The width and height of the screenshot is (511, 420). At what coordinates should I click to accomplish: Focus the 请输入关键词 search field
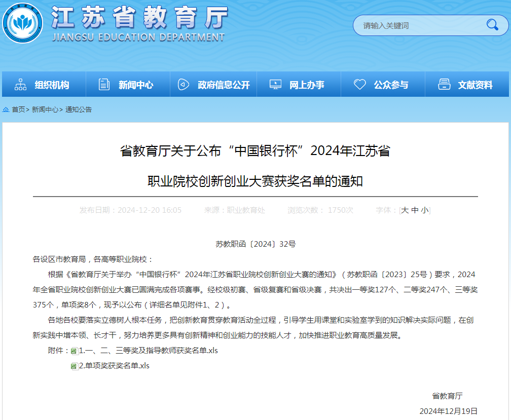(x=418, y=25)
